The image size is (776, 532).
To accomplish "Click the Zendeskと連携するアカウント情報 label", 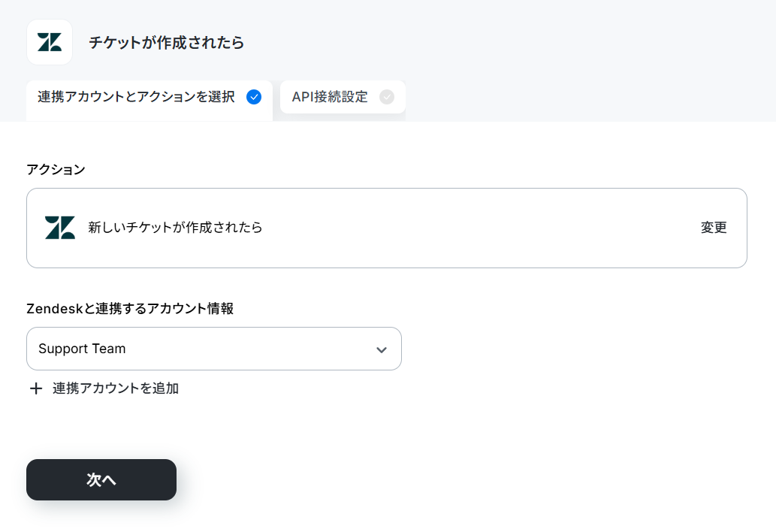I will [x=130, y=308].
